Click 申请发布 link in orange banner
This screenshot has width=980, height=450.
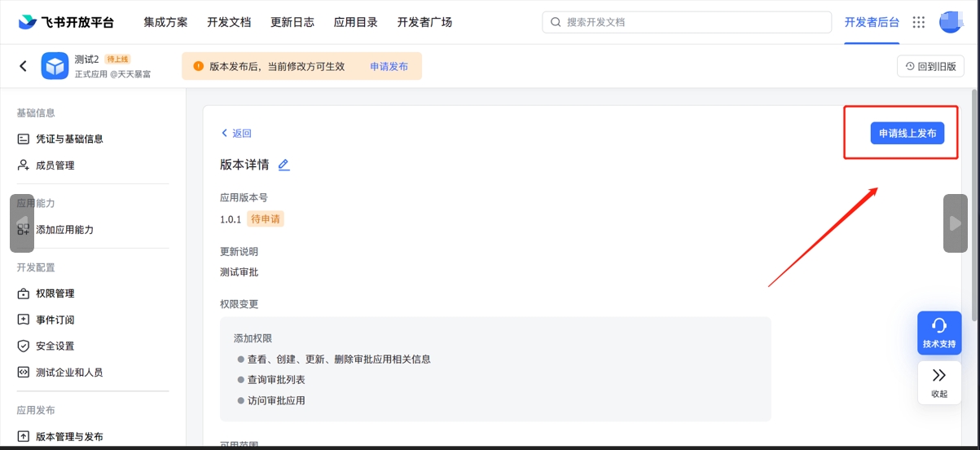(389, 67)
